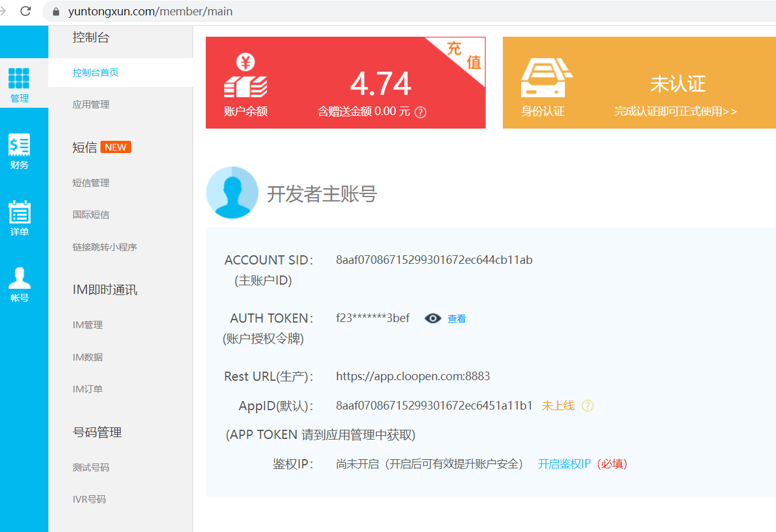
Task: Click the developer account avatar
Action: coord(232,193)
